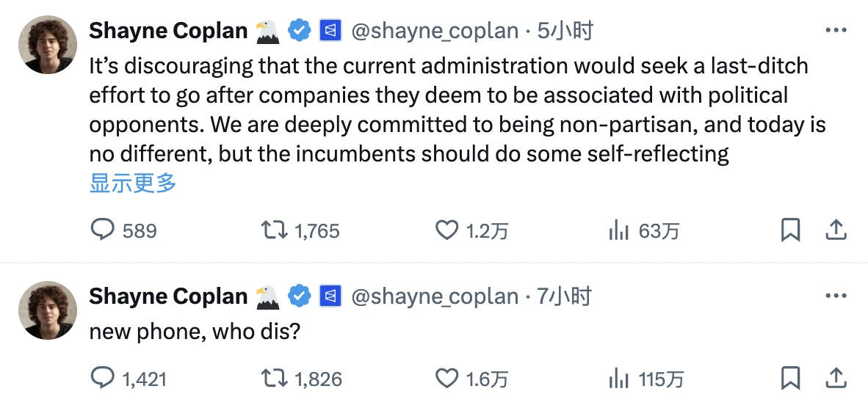Click the @shayne_coplan handle on the first tweet
Screen dimensions: 868x408
click(435, 31)
